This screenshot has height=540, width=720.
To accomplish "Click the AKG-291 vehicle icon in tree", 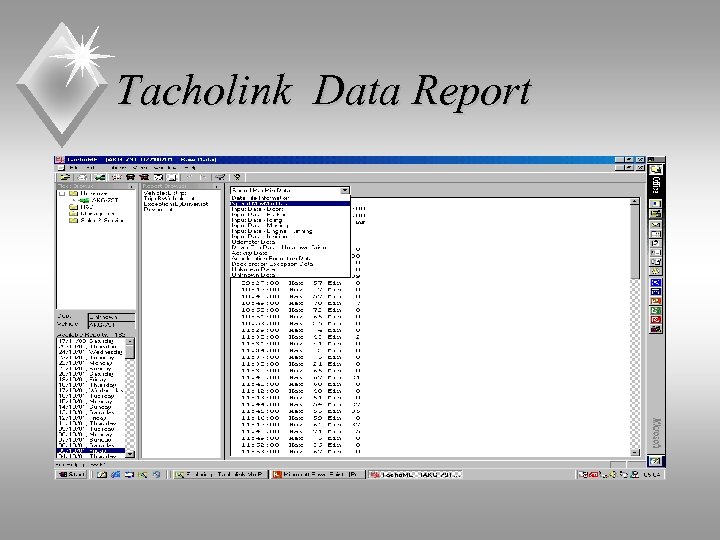I will (84, 201).
